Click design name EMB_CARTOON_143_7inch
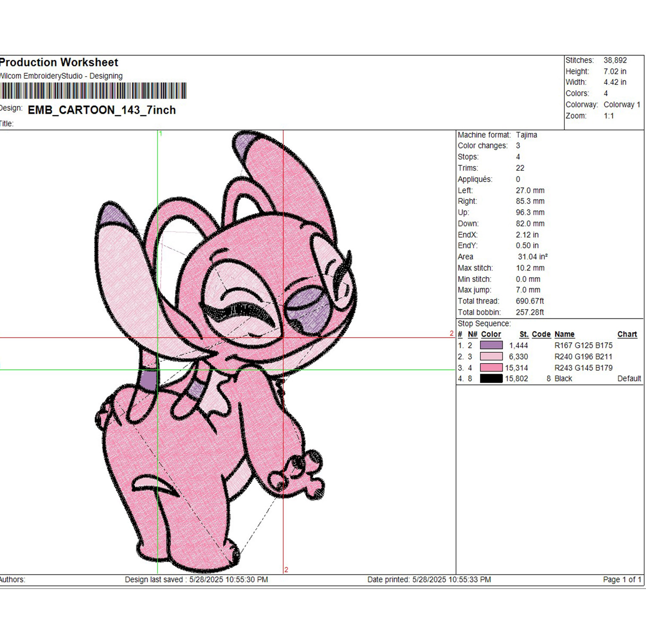This screenshot has height=644, width=646. coord(102,110)
